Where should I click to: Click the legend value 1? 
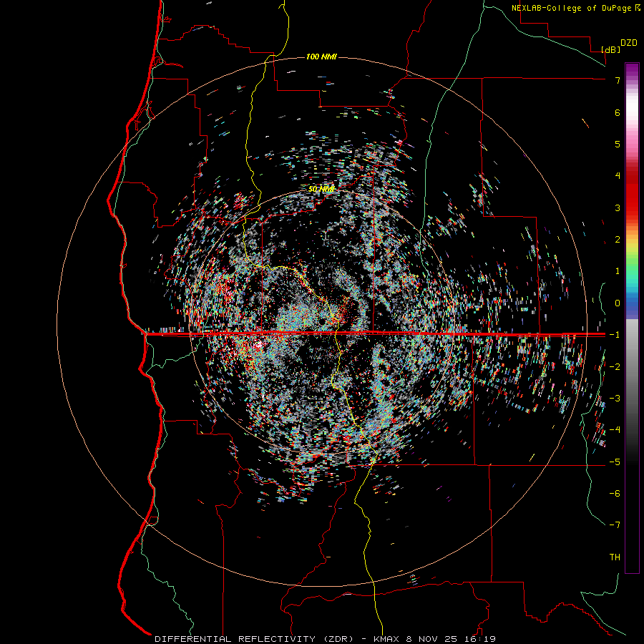point(618,271)
